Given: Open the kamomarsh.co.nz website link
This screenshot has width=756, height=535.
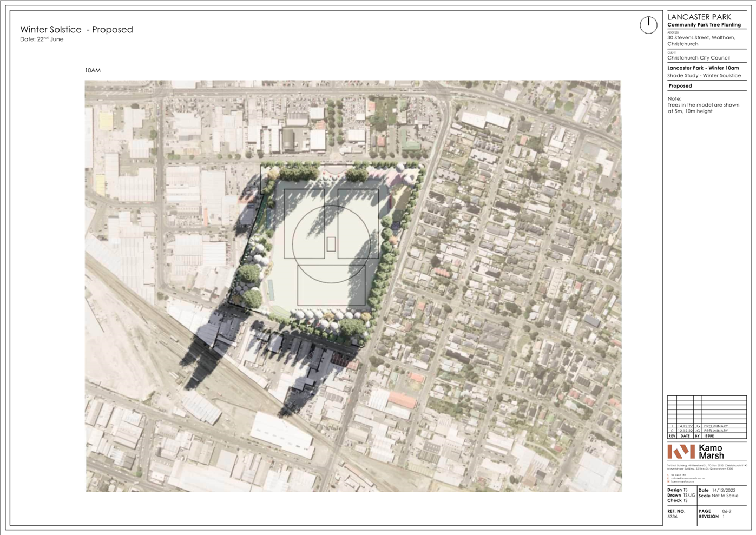Looking at the screenshot, I should pos(683,481).
